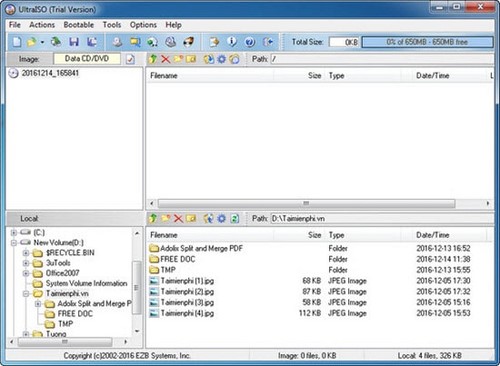Screen dimensions: 500x366
Task: Select Adolix Split and Merge PDF in file list
Action: pos(201,248)
